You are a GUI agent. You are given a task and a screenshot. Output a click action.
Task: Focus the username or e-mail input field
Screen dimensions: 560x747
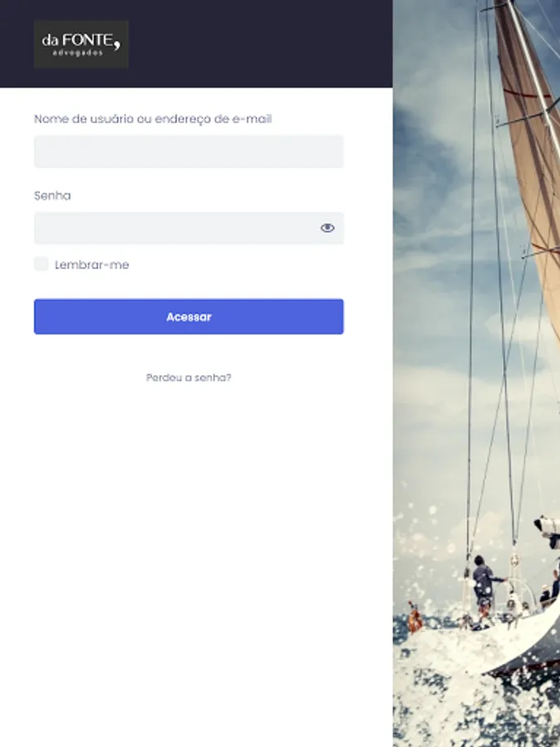[188, 152]
